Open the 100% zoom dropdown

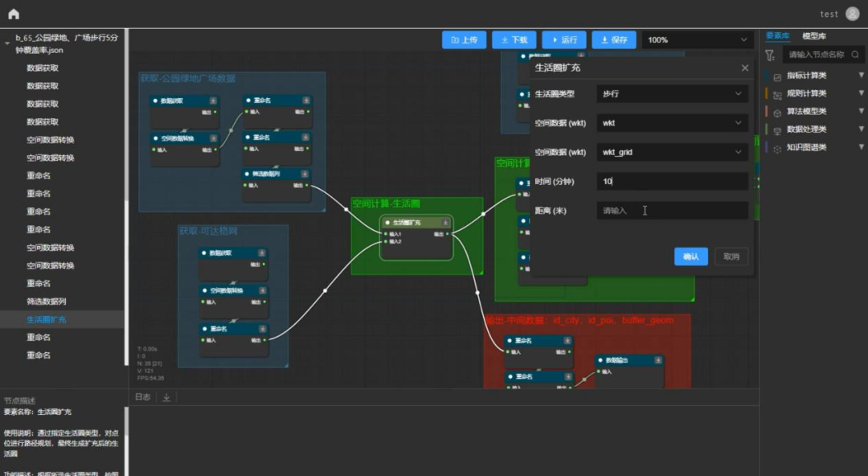pyautogui.click(x=698, y=40)
